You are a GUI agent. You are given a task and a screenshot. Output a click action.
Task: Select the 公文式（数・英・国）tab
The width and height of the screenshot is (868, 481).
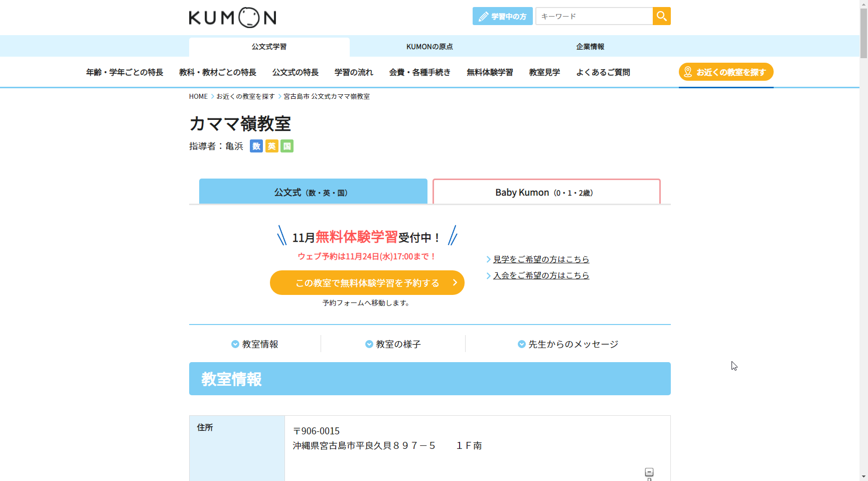[x=313, y=192]
